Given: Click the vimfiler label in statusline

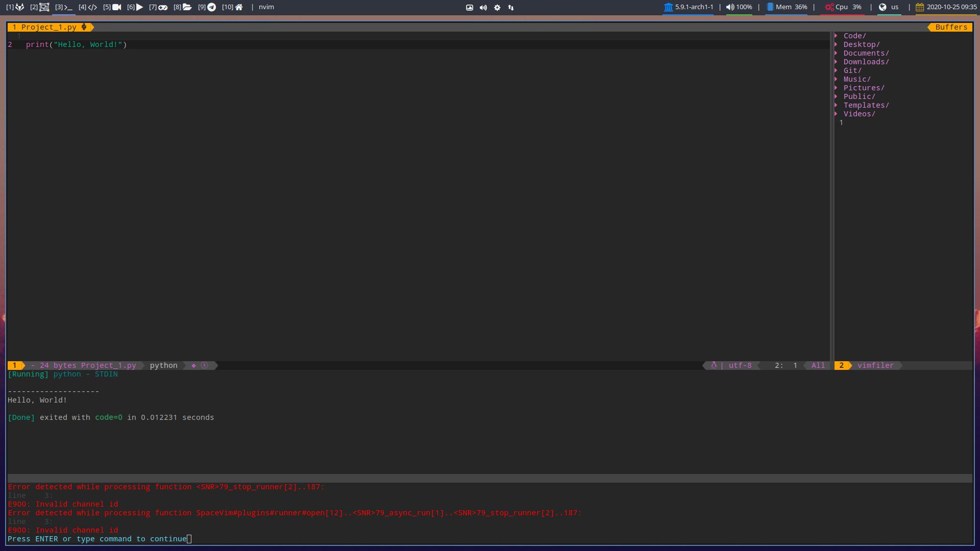Looking at the screenshot, I should click(875, 365).
